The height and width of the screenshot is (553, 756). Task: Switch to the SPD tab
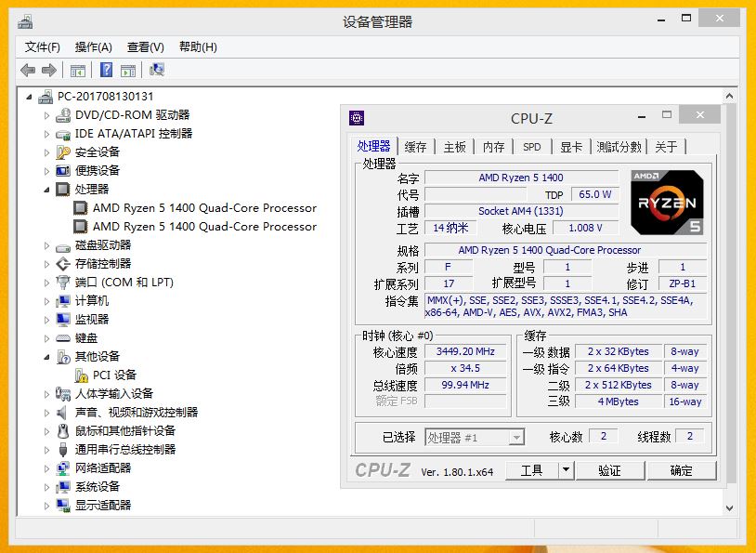pos(533,146)
